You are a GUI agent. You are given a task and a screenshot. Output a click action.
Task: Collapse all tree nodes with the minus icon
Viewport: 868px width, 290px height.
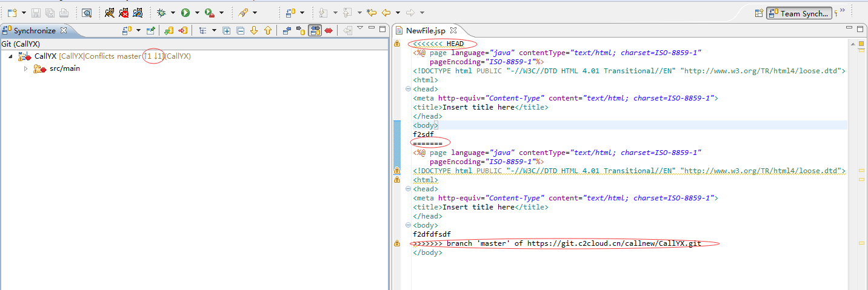[x=240, y=30]
